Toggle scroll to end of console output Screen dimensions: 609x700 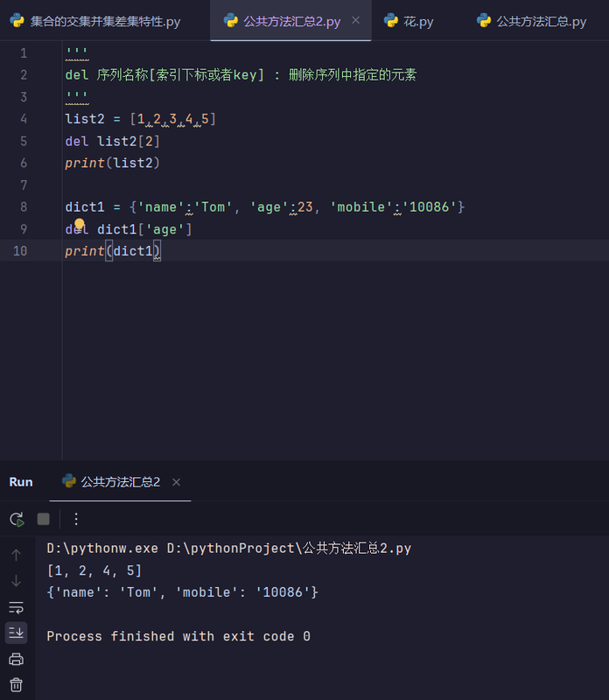pos(16,633)
